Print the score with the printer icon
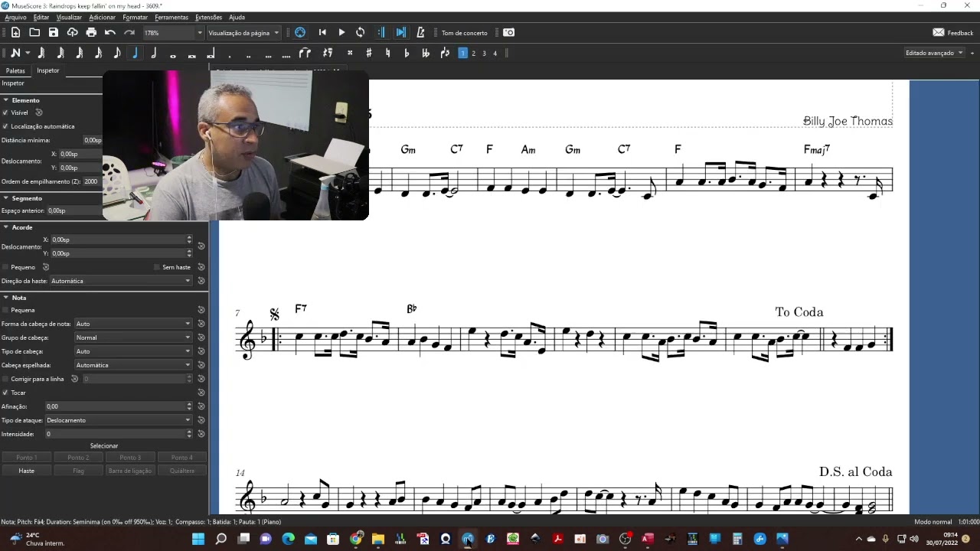The height and width of the screenshot is (551, 980). coord(91,32)
